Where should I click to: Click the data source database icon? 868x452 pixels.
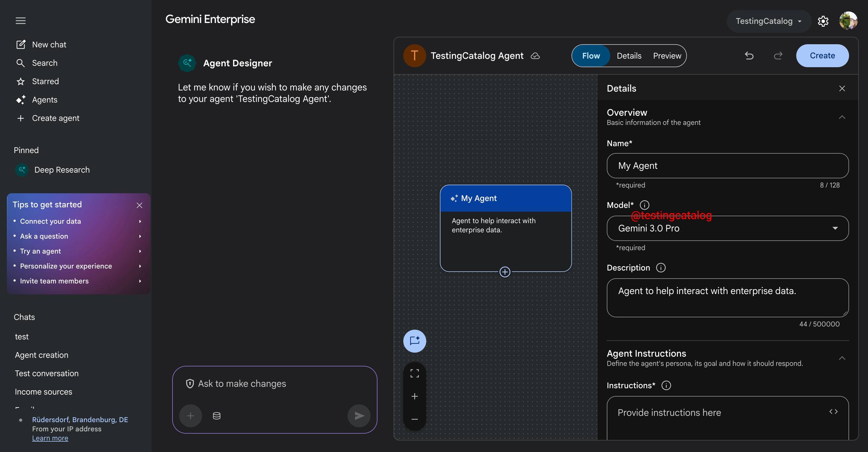pos(217,416)
